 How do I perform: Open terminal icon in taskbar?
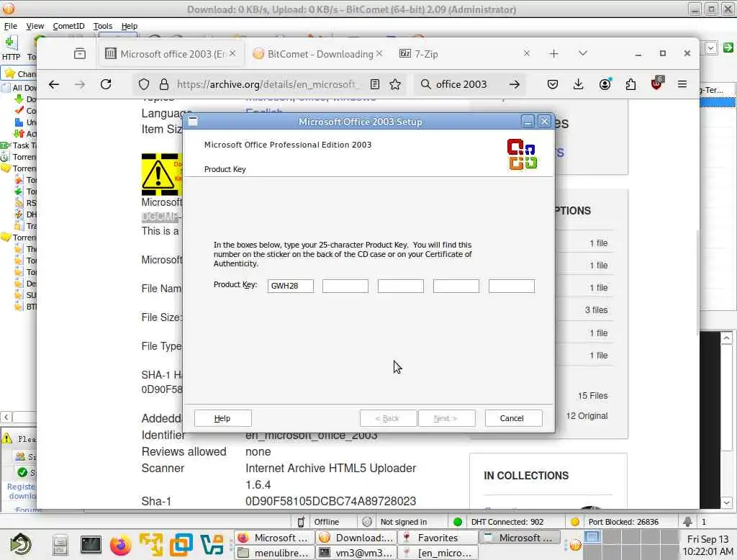[x=90, y=544]
